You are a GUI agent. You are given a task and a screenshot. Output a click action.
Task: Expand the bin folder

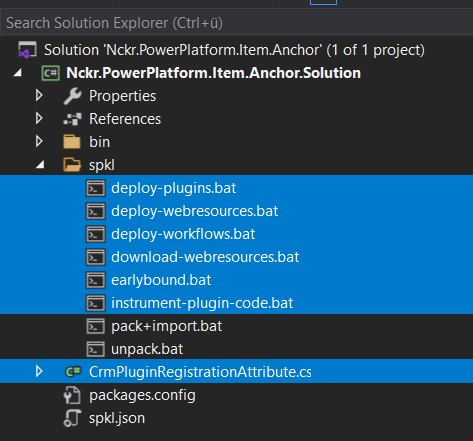[x=39, y=141]
